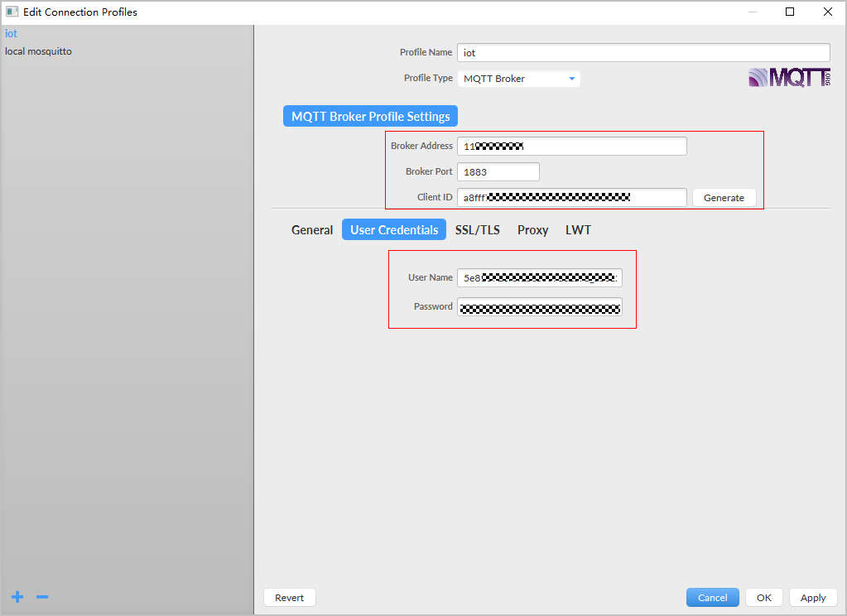Click the Revert button
Screen dimensions: 847x616
click(x=290, y=598)
